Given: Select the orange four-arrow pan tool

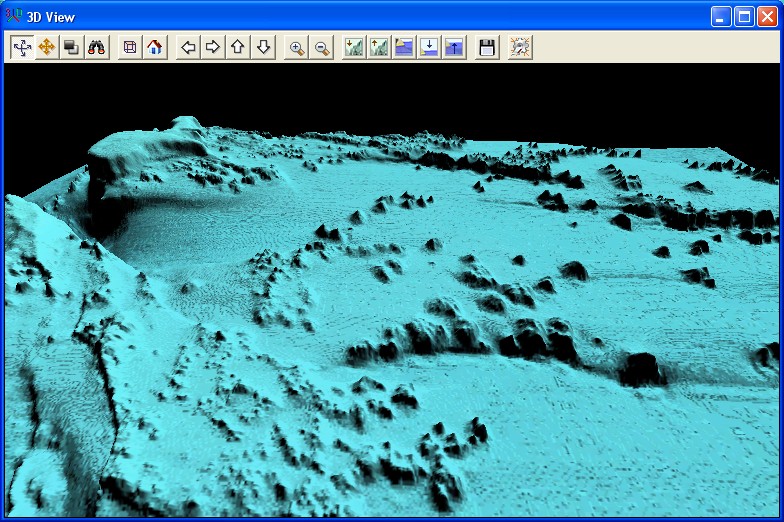Looking at the screenshot, I should [x=47, y=48].
